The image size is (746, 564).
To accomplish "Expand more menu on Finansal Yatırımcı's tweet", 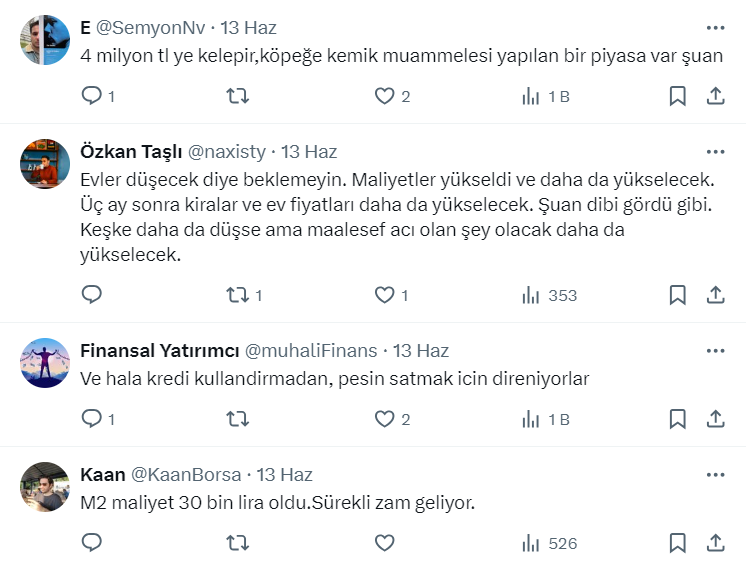I will (x=716, y=351).
